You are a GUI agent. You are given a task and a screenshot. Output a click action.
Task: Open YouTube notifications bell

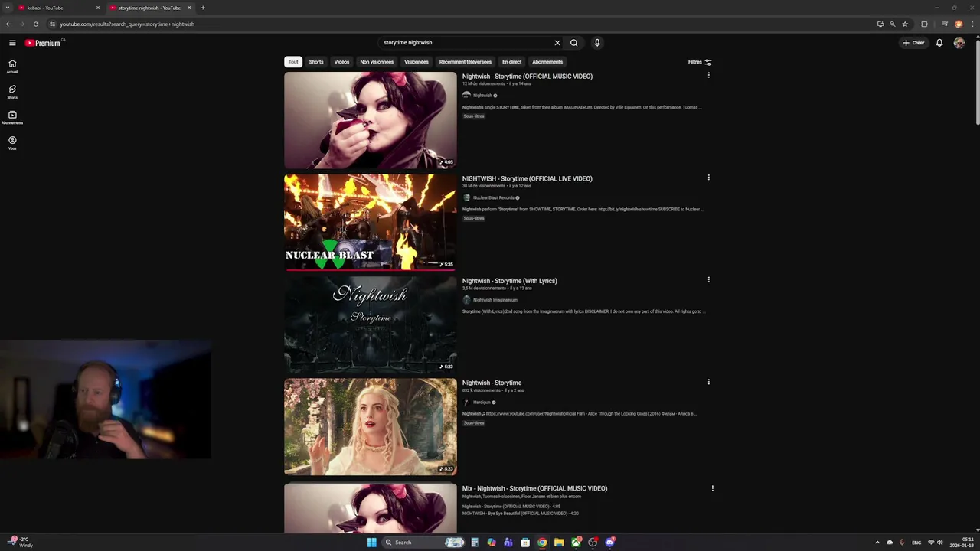[939, 43]
